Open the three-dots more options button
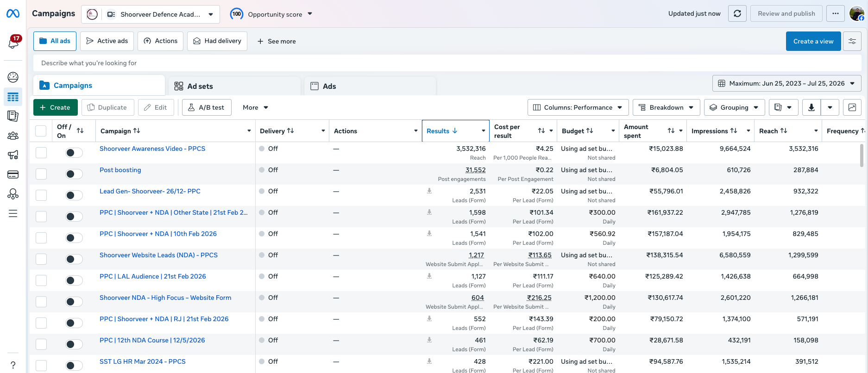Image resolution: width=868 pixels, height=373 pixels. tap(836, 13)
